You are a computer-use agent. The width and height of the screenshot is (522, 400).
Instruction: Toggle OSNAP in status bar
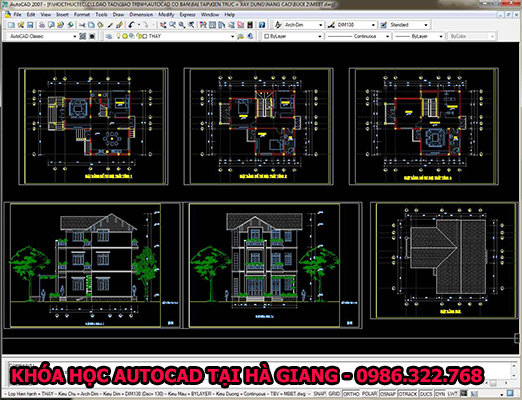point(388,394)
